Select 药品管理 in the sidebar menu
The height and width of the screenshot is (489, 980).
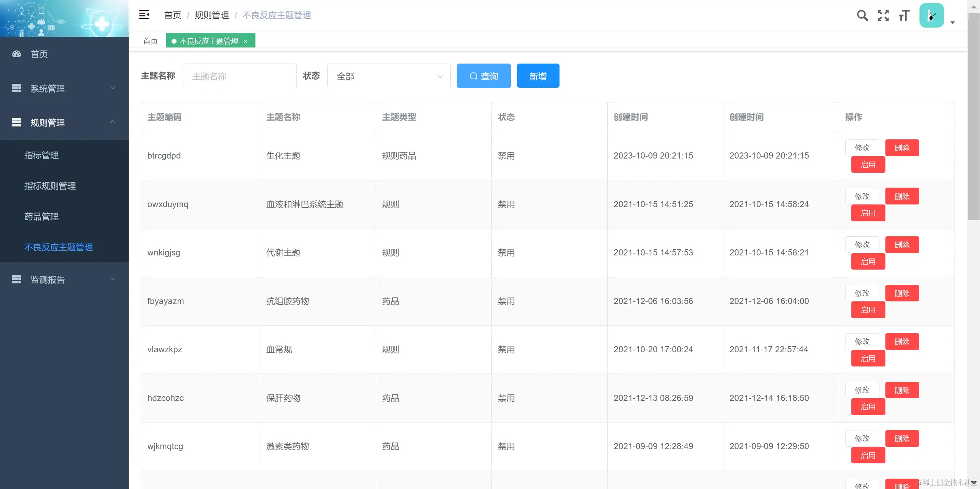41,216
